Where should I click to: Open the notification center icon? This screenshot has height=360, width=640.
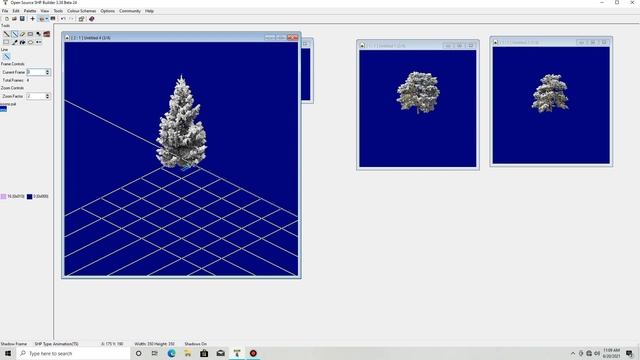tap(630, 353)
